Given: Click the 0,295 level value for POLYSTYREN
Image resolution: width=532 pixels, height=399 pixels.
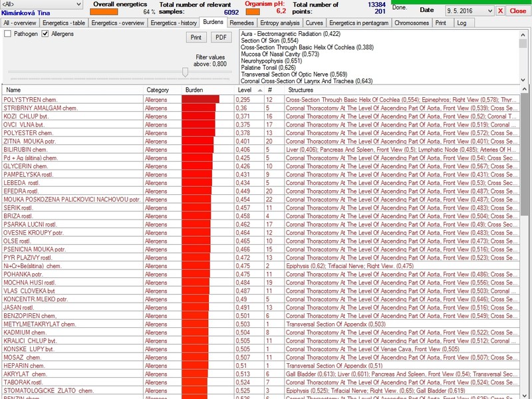Looking at the screenshot, I should [x=243, y=100].
